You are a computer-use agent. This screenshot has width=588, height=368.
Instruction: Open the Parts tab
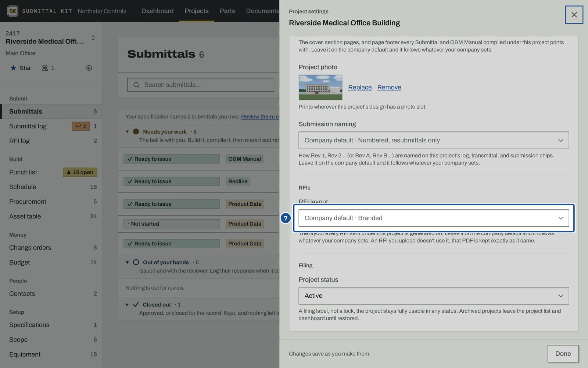pyautogui.click(x=227, y=11)
